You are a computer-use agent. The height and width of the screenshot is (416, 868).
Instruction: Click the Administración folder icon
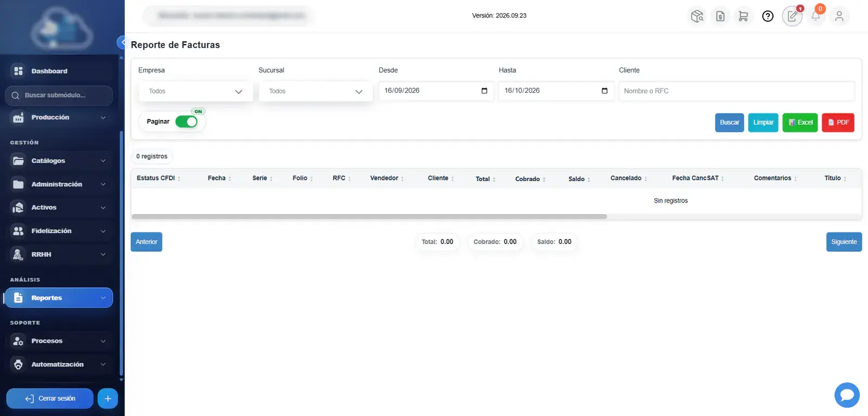(x=18, y=184)
